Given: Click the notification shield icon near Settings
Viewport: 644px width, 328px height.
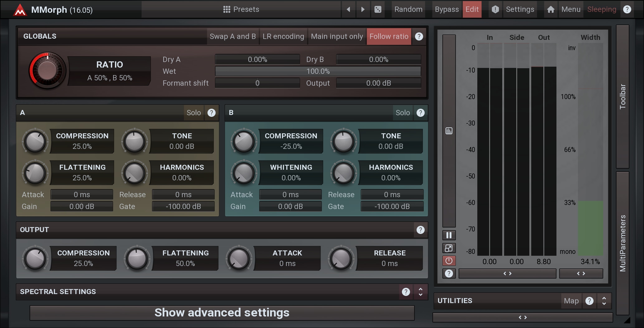Looking at the screenshot, I should (x=495, y=9).
